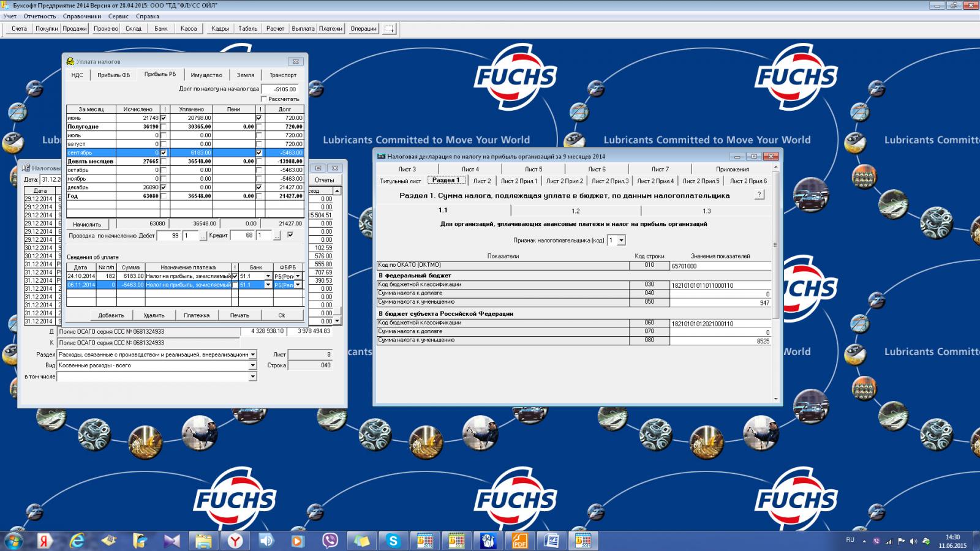Image resolution: width=980 pixels, height=551 pixels.
Task: Open Internet Explorer in the taskbar
Action: 77,541
